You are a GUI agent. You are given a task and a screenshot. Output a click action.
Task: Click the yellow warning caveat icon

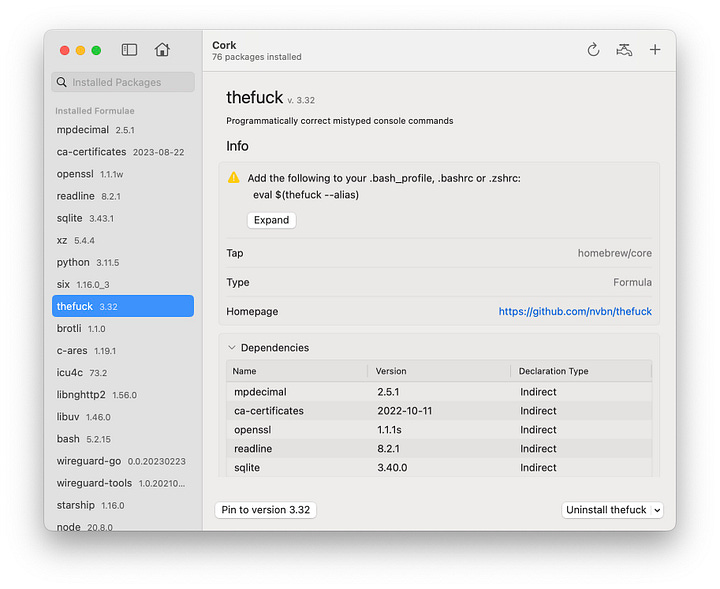(x=234, y=178)
